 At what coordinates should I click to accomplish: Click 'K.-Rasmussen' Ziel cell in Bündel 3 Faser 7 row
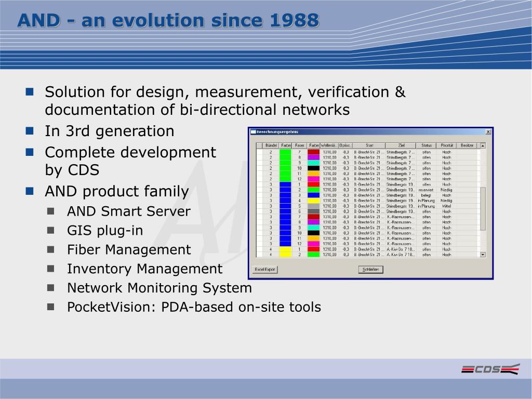pyautogui.click(x=401, y=217)
